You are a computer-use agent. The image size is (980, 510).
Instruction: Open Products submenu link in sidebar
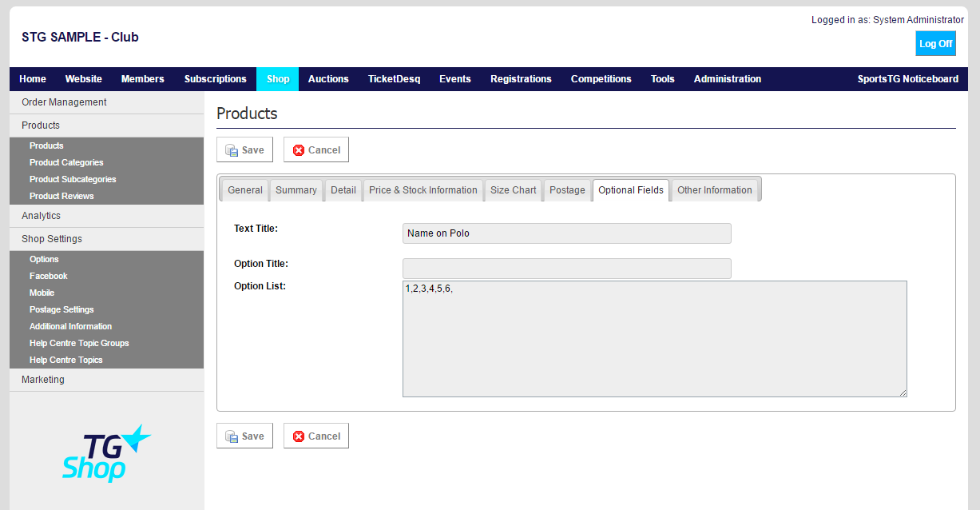[46, 145]
